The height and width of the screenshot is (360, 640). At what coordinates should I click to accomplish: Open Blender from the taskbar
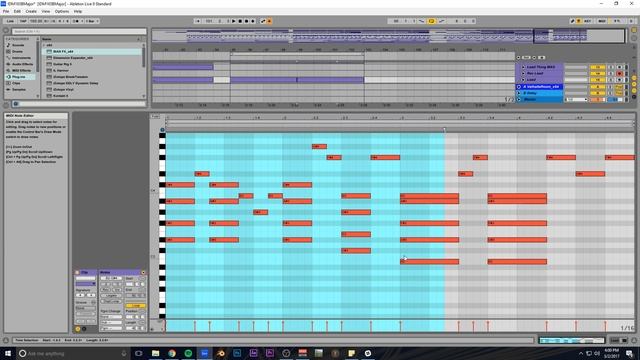[221, 353]
